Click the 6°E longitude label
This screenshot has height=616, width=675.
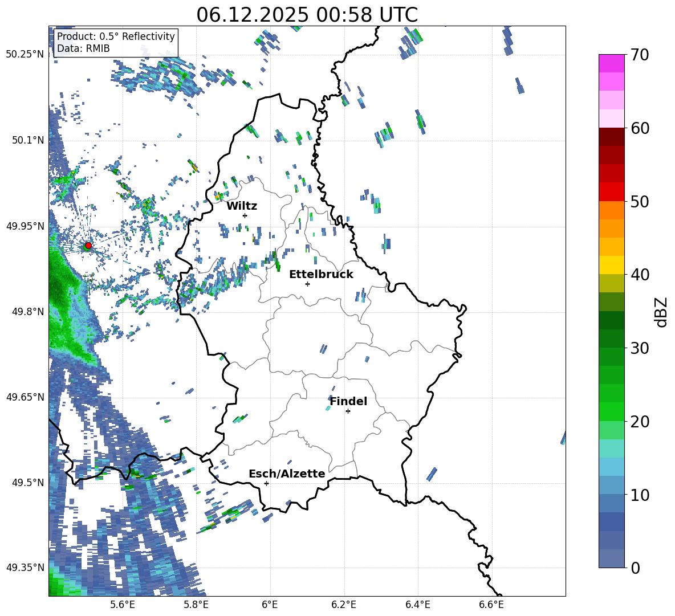click(270, 605)
